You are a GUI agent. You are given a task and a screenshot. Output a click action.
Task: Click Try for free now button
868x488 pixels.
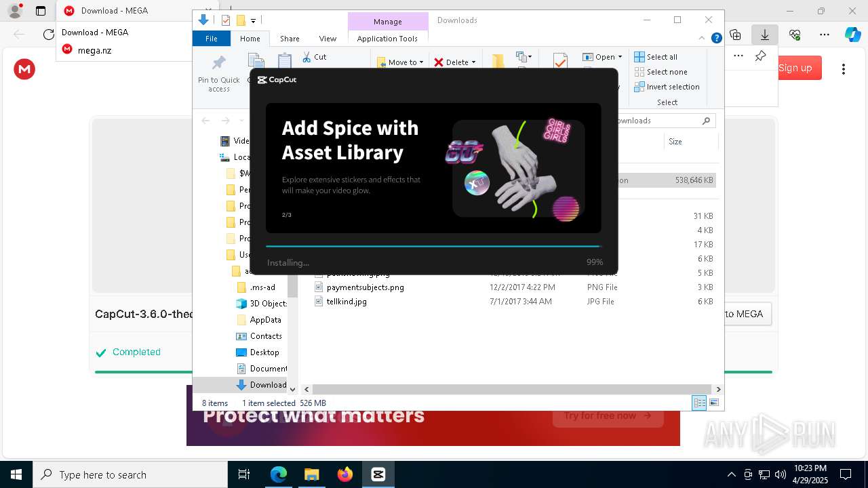pyautogui.click(x=608, y=415)
